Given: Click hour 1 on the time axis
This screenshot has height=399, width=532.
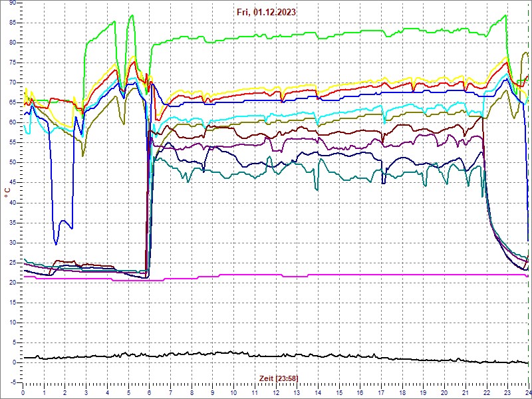Looking at the screenshot, I should coord(44,393).
